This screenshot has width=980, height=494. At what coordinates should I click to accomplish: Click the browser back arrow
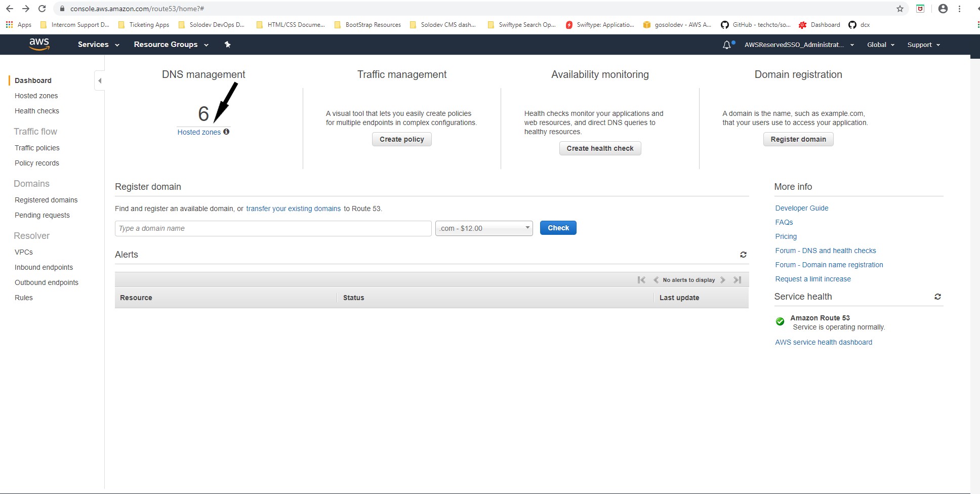point(9,9)
